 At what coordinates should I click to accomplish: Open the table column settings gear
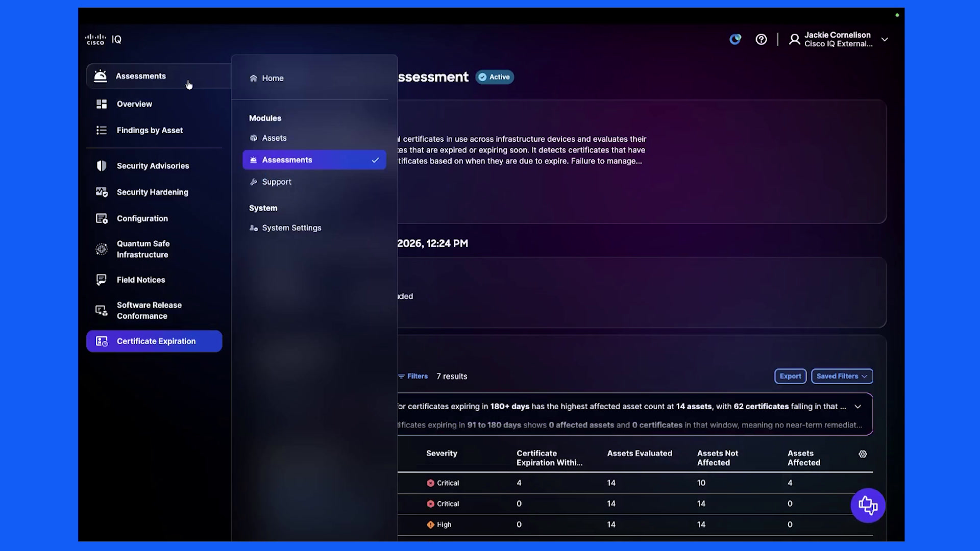coord(863,454)
